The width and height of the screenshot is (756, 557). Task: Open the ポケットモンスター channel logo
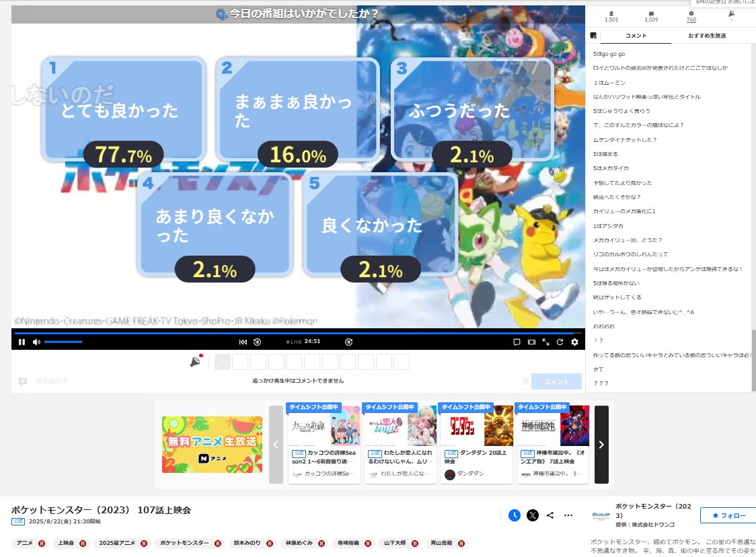(x=601, y=515)
